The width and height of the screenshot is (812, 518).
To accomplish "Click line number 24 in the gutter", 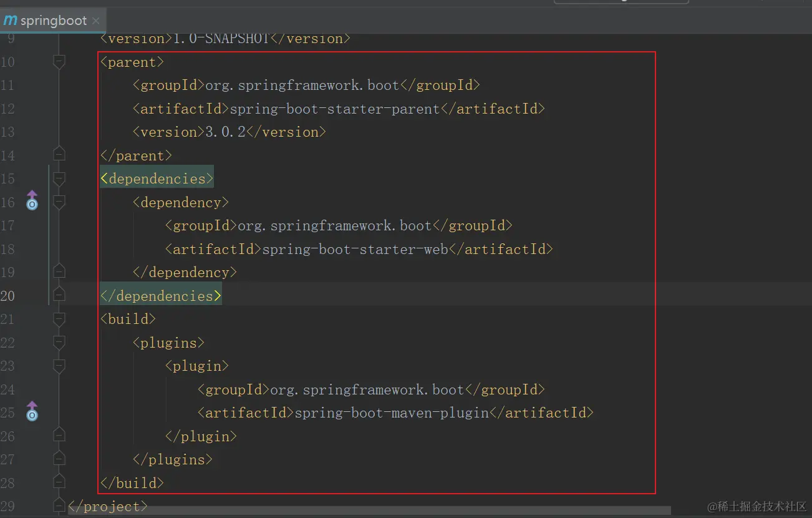I will (x=7, y=389).
